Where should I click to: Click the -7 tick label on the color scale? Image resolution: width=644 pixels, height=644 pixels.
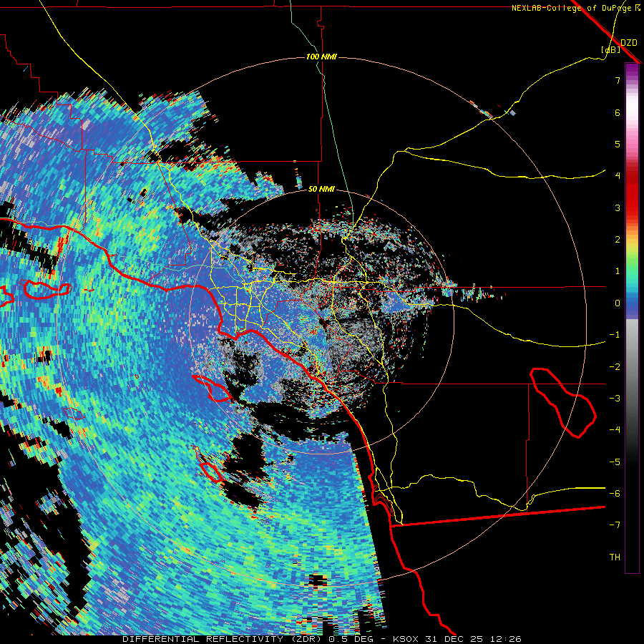(x=615, y=525)
